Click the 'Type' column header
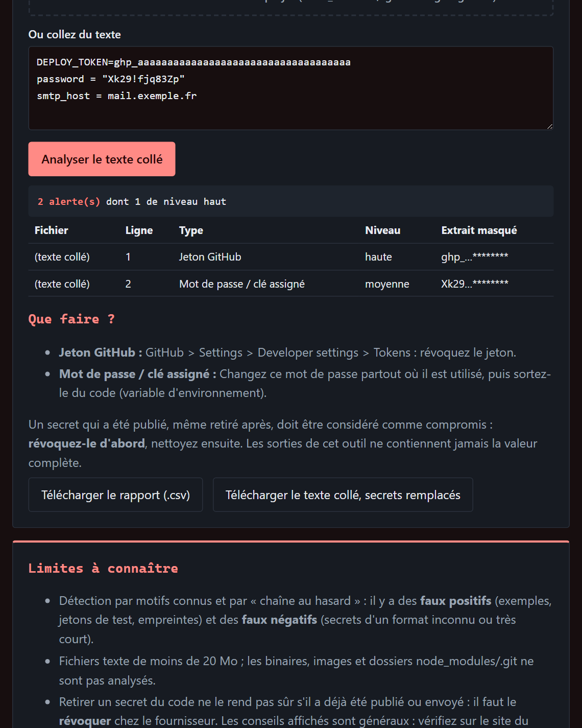 (x=191, y=230)
